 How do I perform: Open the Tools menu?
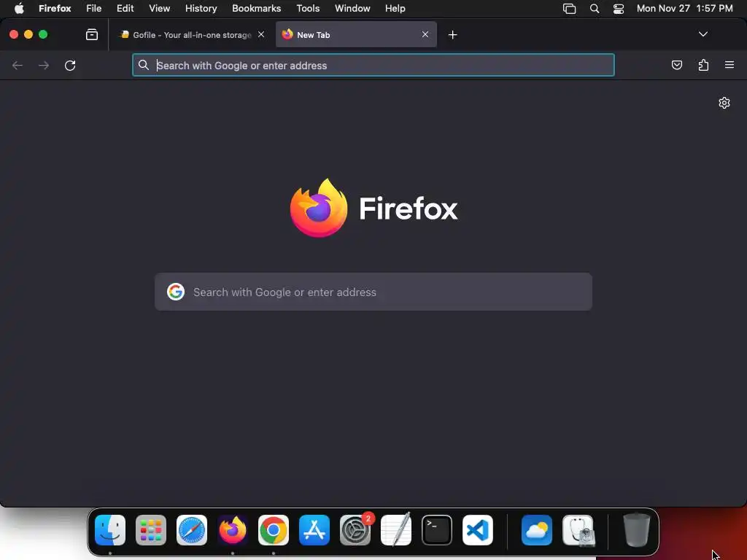point(308,9)
